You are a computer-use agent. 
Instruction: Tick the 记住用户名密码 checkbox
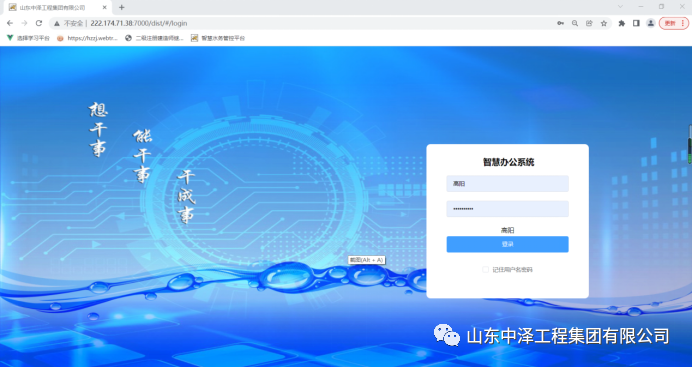485,269
